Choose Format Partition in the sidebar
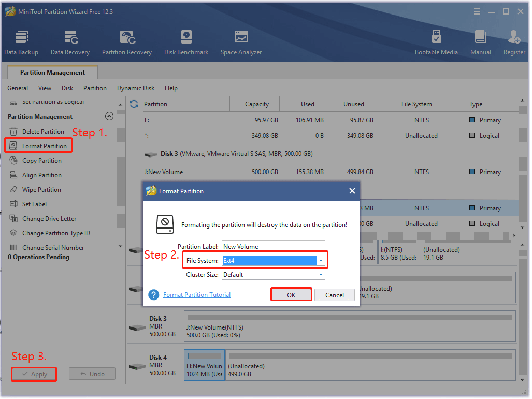Viewport: 532px width, 399px height. [38, 146]
